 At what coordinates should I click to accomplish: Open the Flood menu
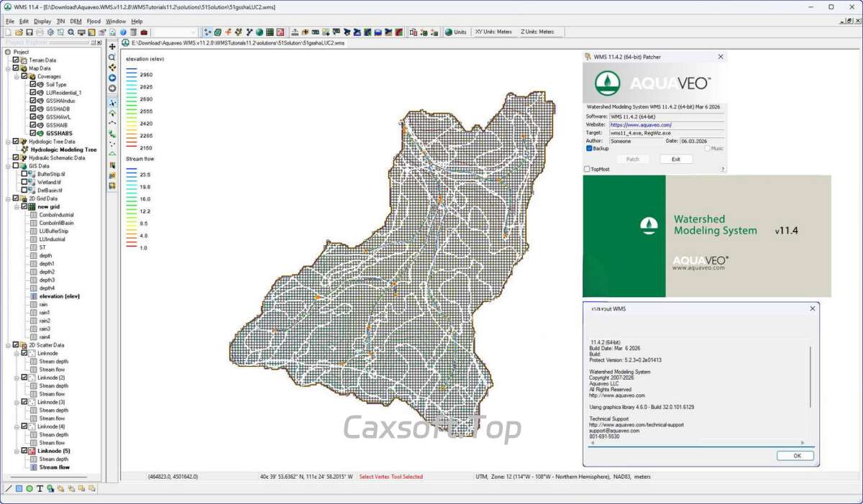[93, 22]
